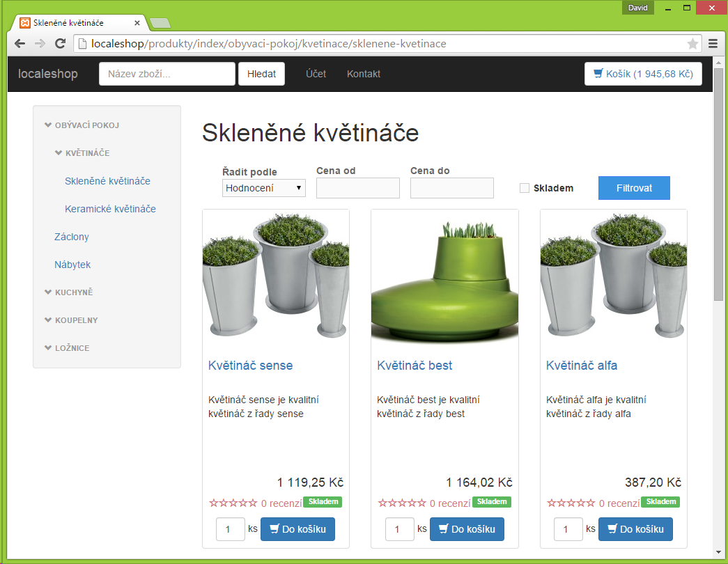Click the back navigation arrow
Image resolution: width=728 pixels, height=564 pixels.
click(19, 43)
